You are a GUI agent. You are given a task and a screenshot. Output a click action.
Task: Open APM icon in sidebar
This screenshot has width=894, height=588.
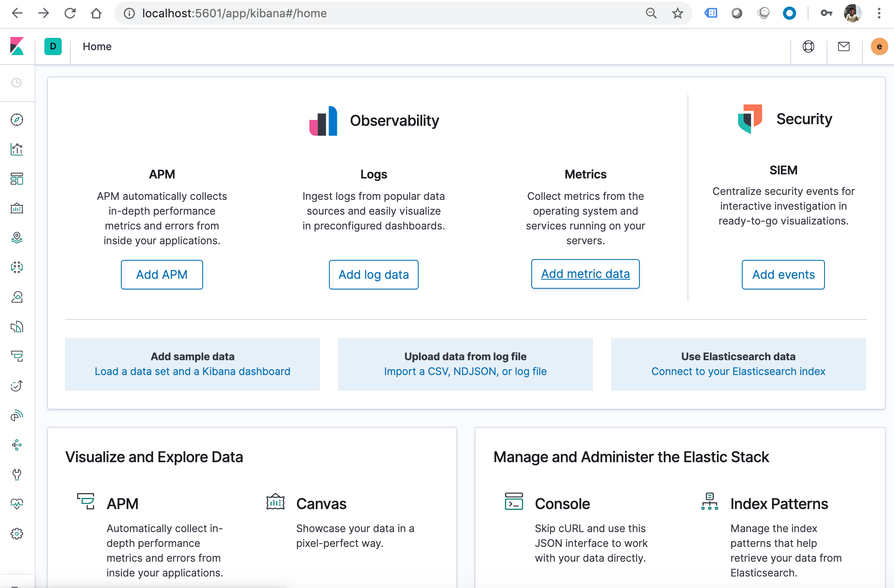pos(17,356)
